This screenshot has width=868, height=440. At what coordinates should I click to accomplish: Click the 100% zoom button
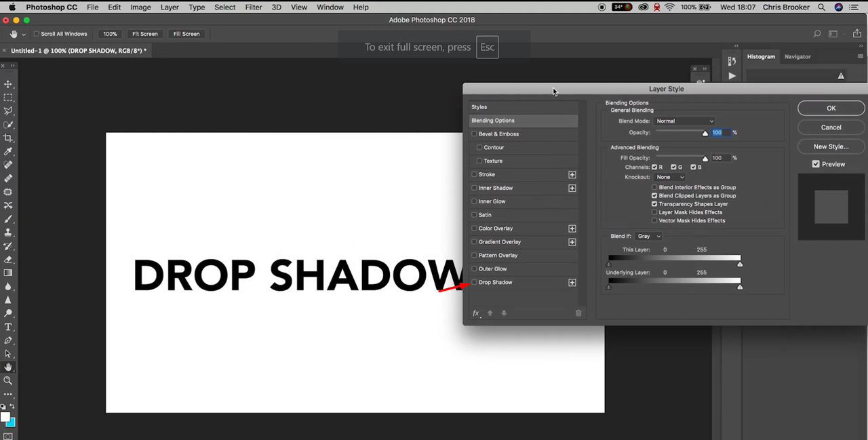110,34
